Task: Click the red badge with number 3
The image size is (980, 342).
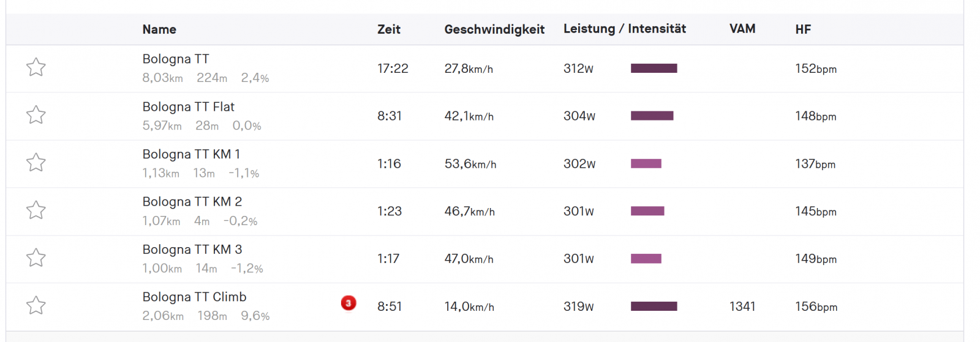Action: (x=349, y=303)
